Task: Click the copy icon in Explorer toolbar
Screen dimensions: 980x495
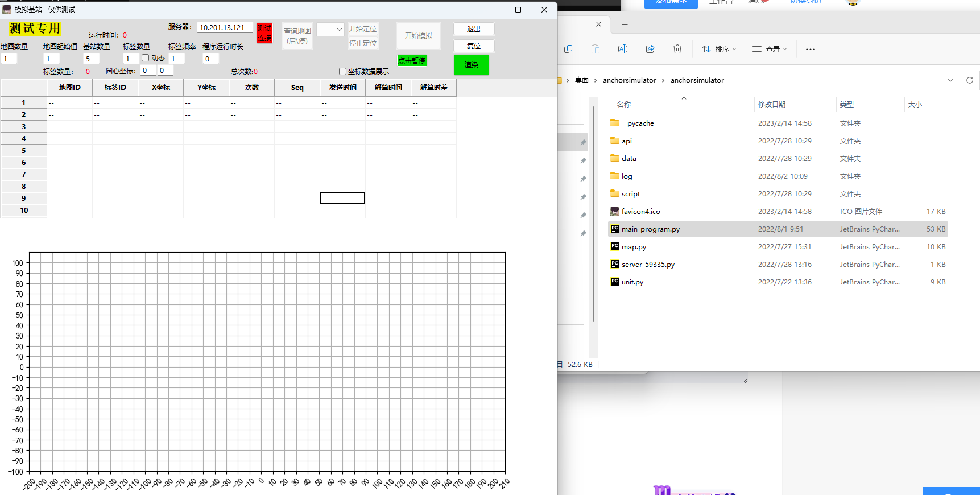Action: [x=568, y=49]
